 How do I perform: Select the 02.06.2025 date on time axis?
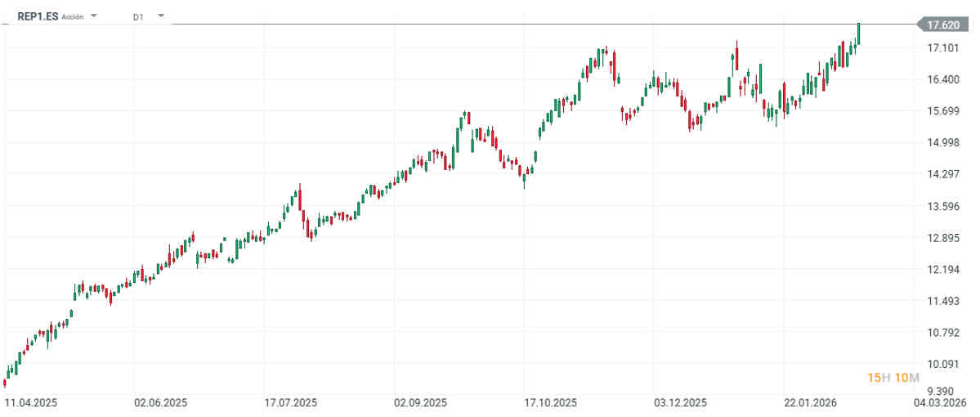pyautogui.click(x=161, y=402)
